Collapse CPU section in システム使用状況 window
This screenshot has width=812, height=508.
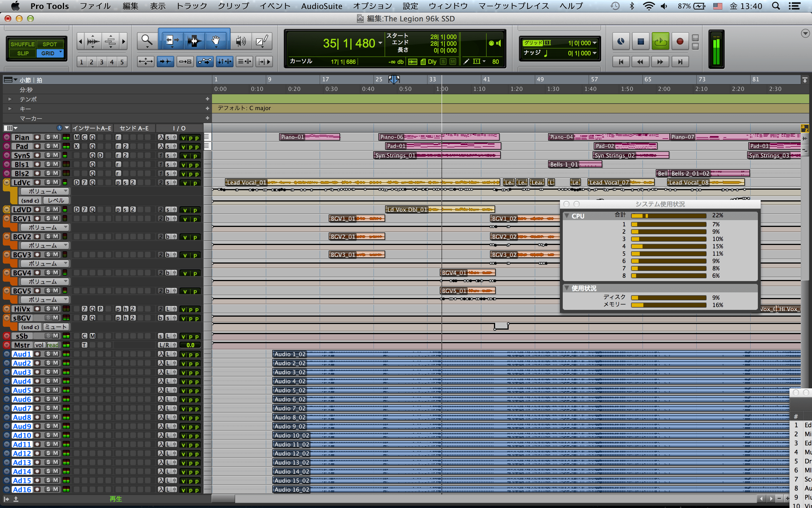pos(567,216)
